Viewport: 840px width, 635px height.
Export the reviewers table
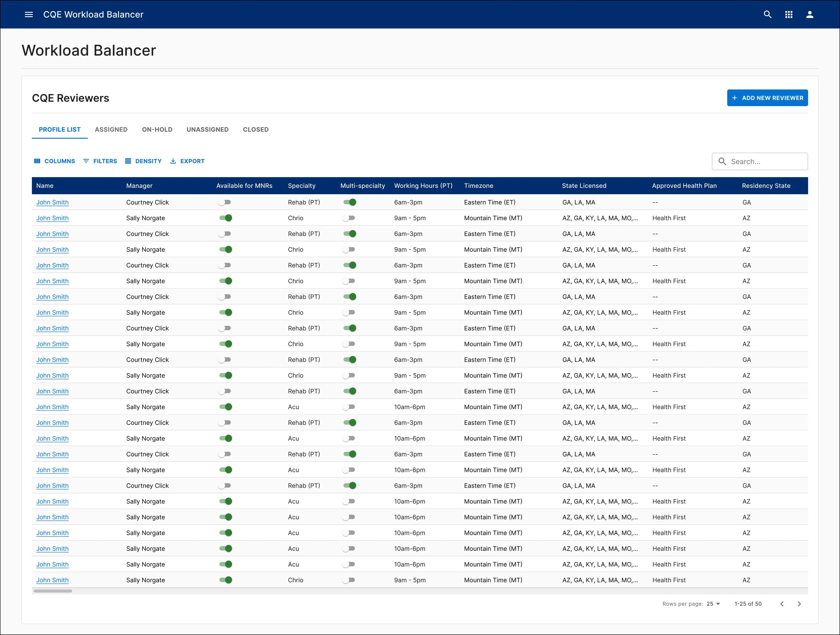tap(187, 161)
